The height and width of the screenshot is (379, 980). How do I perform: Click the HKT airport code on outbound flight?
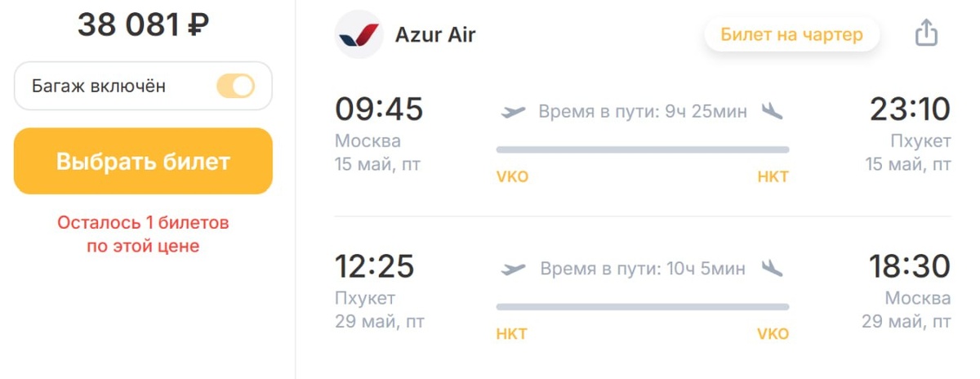(773, 177)
